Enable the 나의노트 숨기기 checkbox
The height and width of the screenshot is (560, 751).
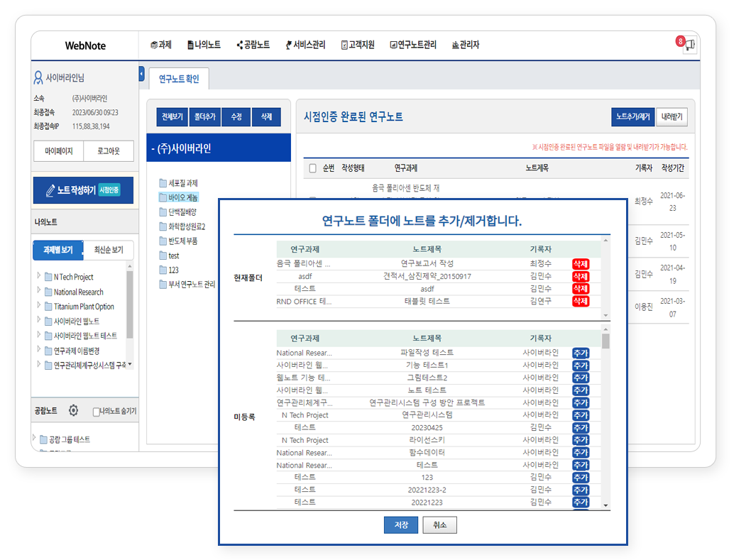[97, 412]
